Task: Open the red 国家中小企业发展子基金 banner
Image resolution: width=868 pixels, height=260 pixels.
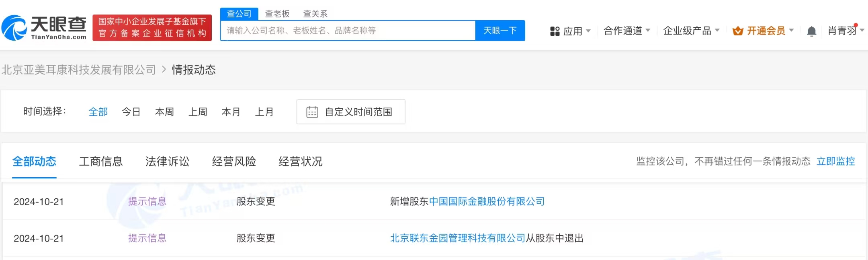Action: [x=152, y=28]
